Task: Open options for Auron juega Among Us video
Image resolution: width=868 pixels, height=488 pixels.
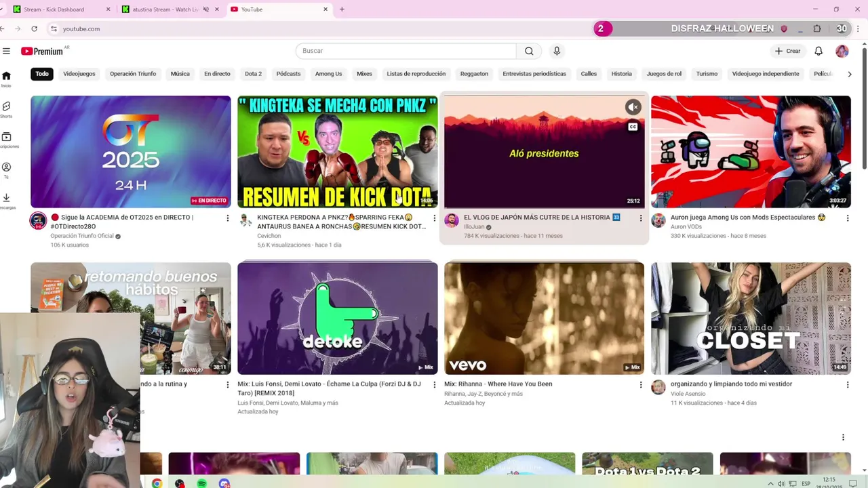Action: pos(847,218)
